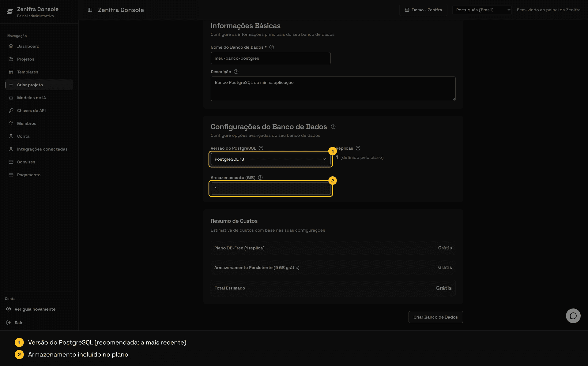Open Integrações conectadas page
The height and width of the screenshot is (366, 588).
coord(39,149)
